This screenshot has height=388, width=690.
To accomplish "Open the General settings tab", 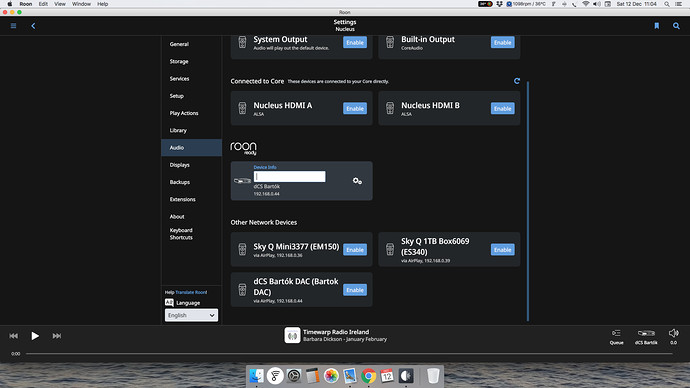I will point(191,44).
